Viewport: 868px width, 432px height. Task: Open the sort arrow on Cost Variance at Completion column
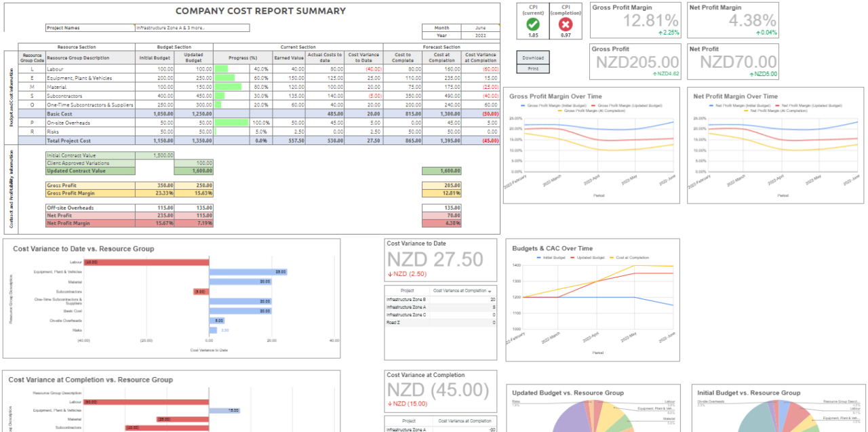490,291
